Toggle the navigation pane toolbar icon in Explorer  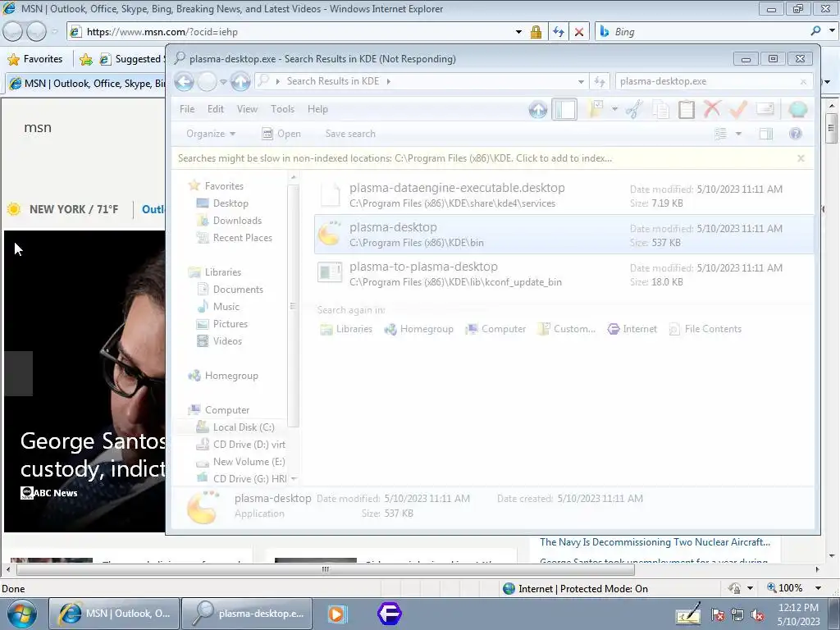pos(564,109)
